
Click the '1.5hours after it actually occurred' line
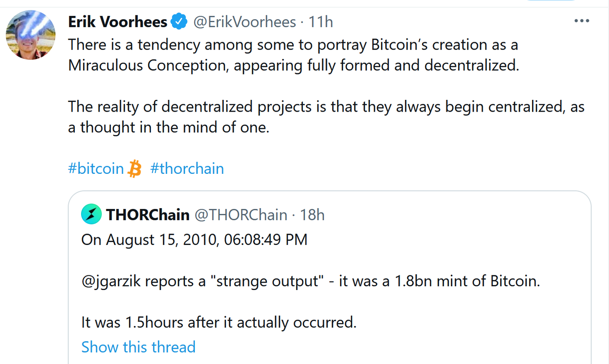tap(219, 323)
